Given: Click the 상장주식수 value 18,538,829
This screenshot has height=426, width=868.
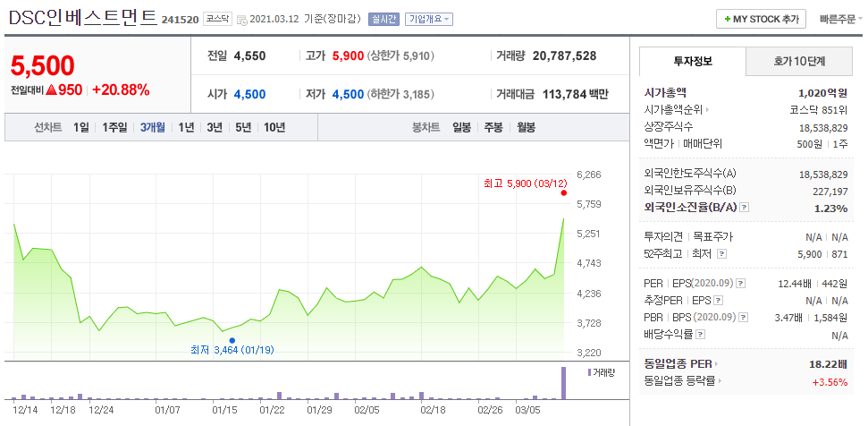Looking at the screenshot, I should tap(823, 127).
